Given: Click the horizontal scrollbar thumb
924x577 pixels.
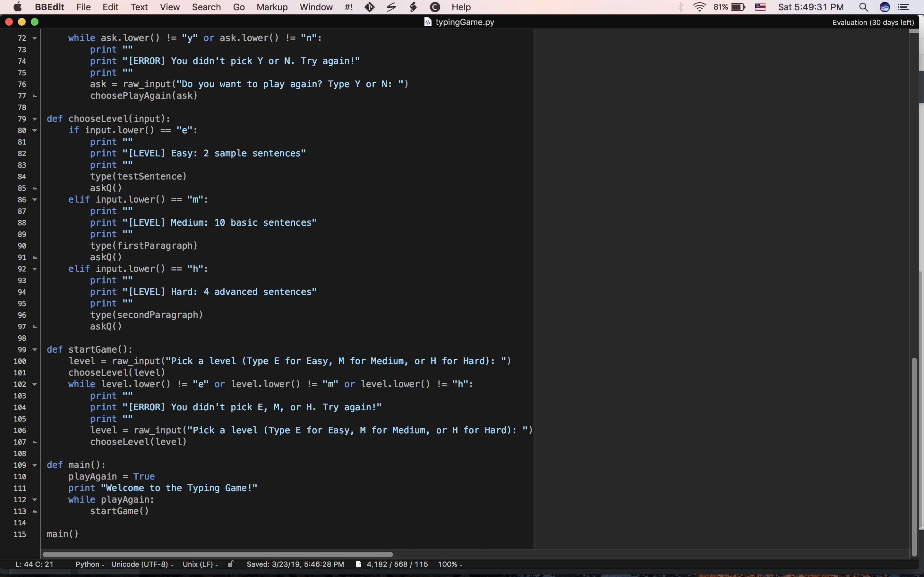Looking at the screenshot, I should pyautogui.click(x=218, y=554).
